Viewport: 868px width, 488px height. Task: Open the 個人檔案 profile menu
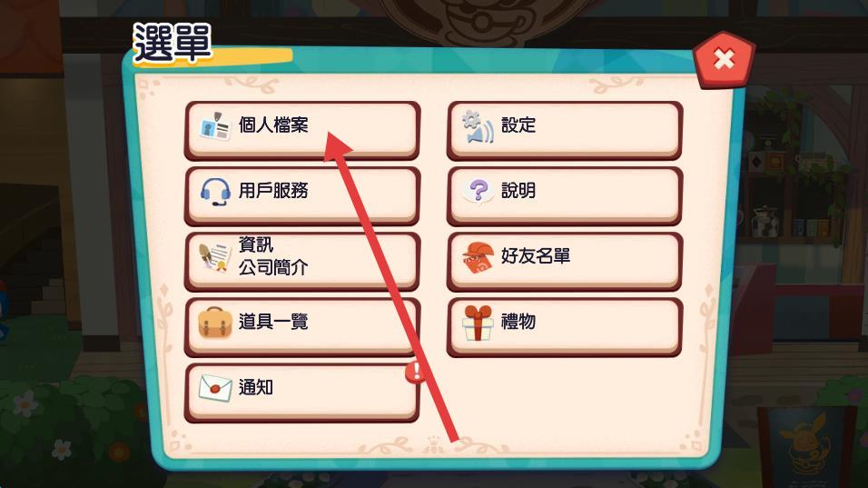pyautogui.click(x=301, y=130)
